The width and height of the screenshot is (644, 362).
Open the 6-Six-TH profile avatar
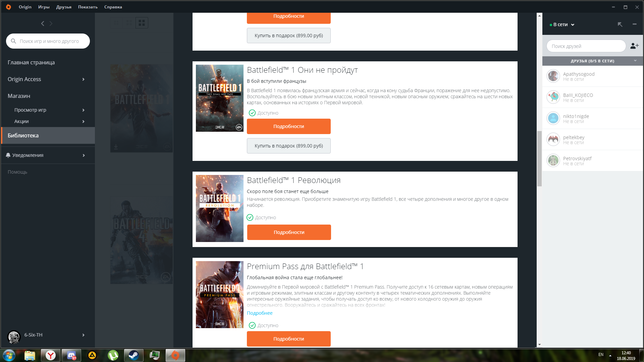click(x=14, y=337)
